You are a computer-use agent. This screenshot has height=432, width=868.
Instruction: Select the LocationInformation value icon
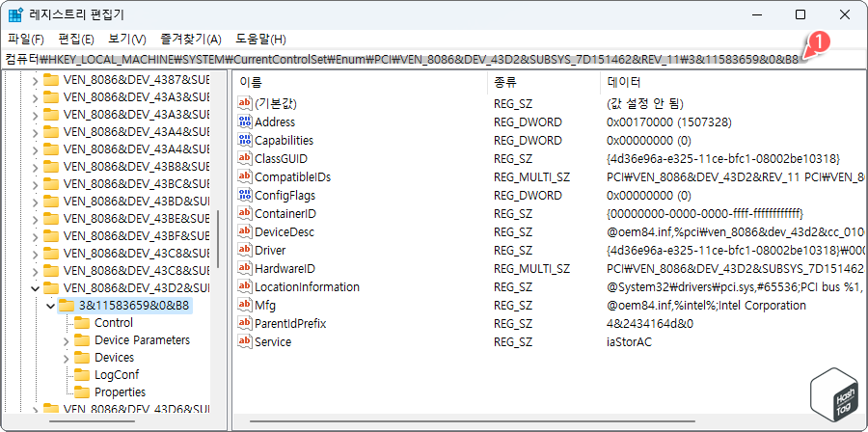pos(245,287)
